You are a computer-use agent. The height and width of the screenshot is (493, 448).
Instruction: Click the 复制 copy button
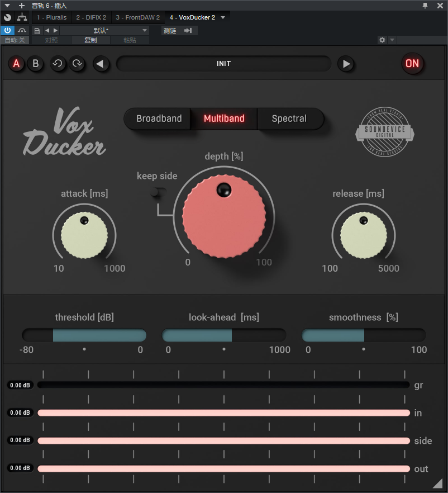pos(91,40)
